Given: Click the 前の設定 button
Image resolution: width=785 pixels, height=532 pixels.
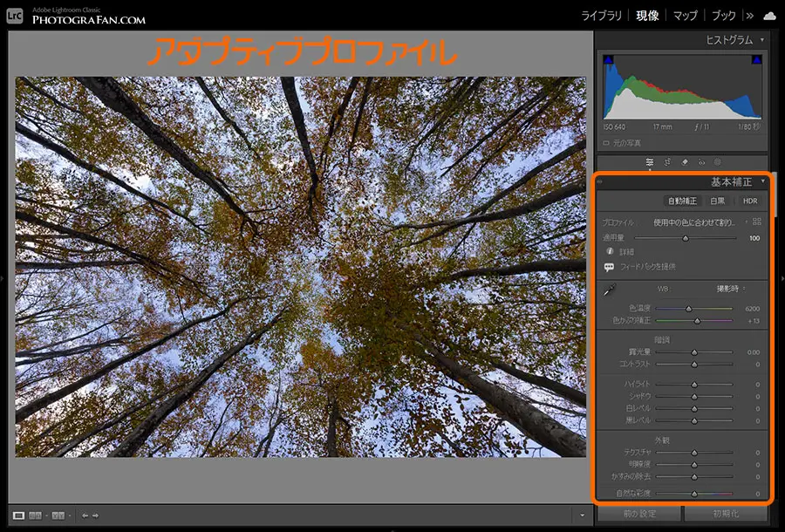Looking at the screenshot, I should click(x=639, y=514).
